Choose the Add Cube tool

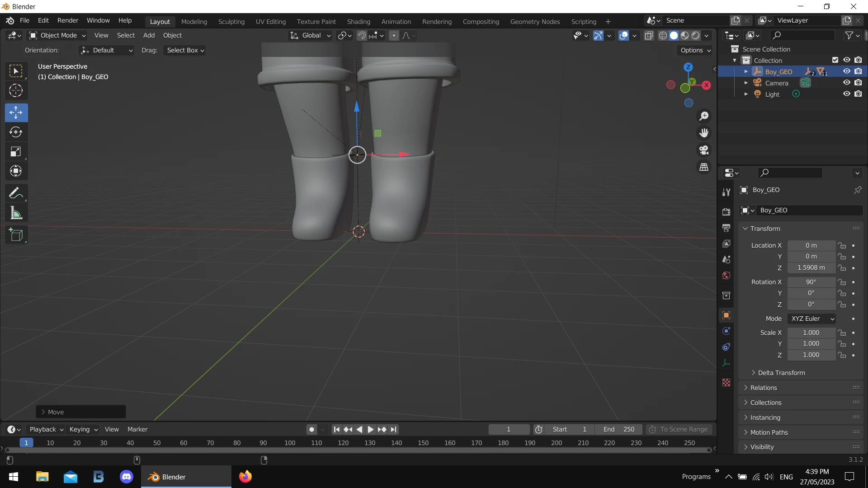coord(16,235)
